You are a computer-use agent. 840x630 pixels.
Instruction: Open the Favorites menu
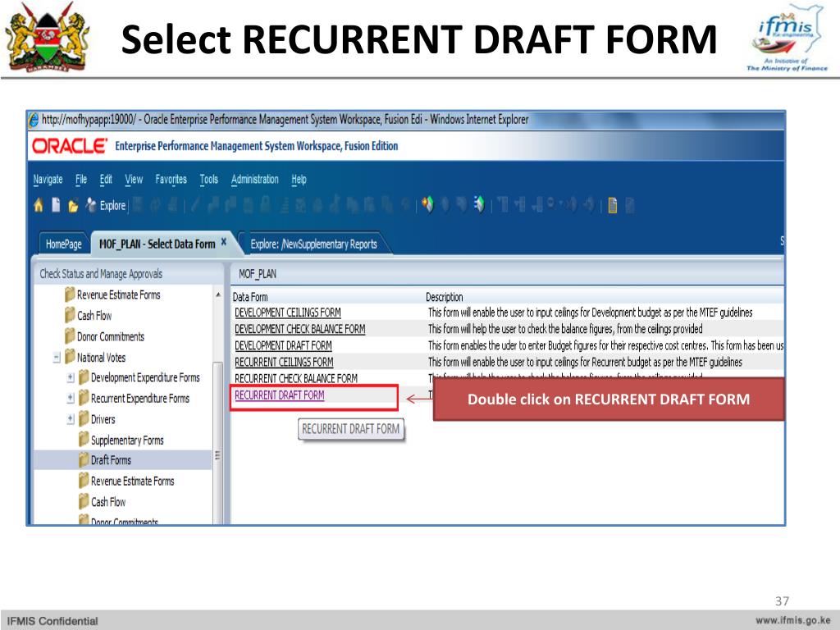(171, 180)
